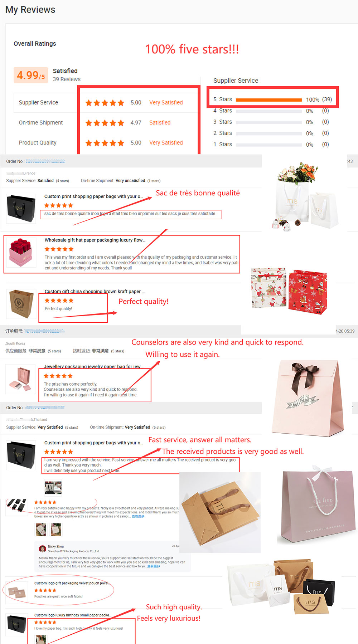Viewport: 358px width, 644px height.
Task: Select the brown kraft bag product thumbnail
Action: (21, 304)
